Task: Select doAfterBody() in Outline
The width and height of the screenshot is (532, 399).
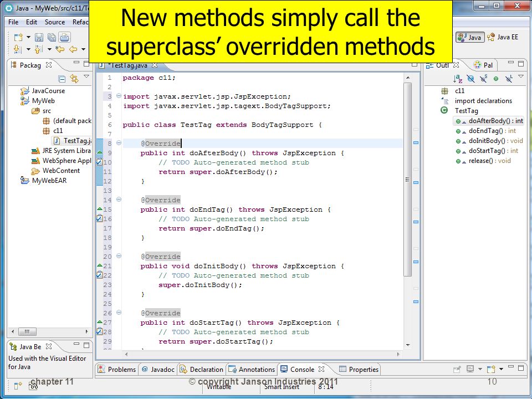Action: pyautogui.click(x=489, y=121)
